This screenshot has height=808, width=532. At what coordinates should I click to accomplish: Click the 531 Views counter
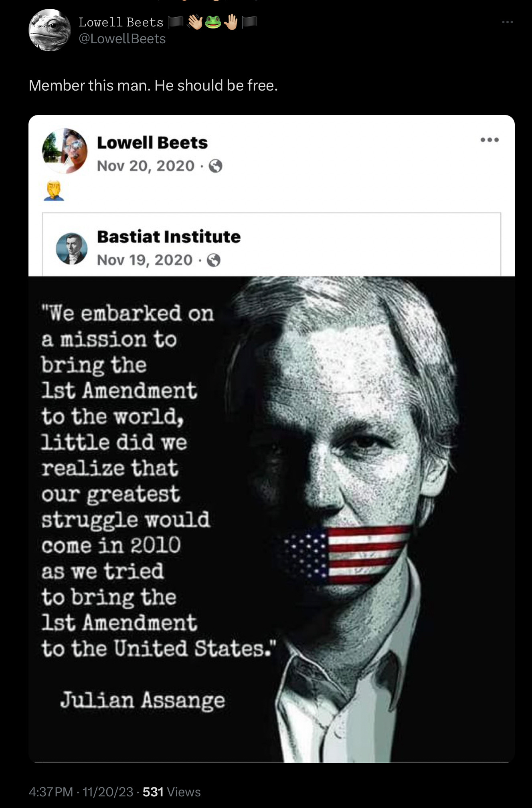pyautogui.click(x=172, y=792)
